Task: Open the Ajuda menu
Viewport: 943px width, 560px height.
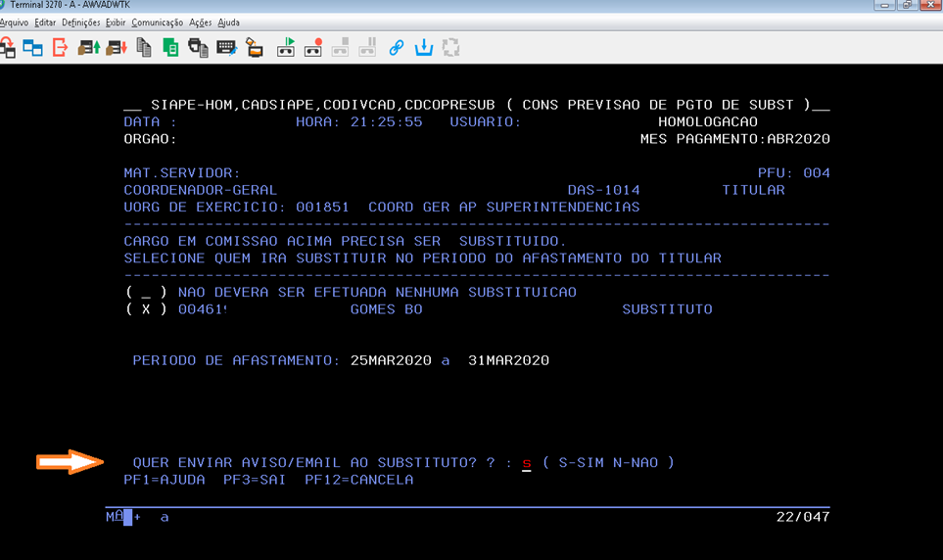Action: (228, 22)
